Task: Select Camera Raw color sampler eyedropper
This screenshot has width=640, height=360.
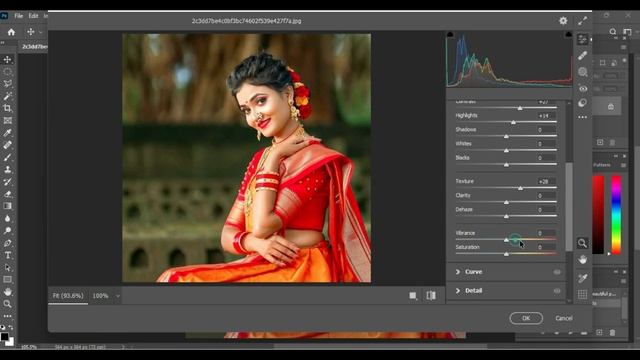Action: pos(582,278)
